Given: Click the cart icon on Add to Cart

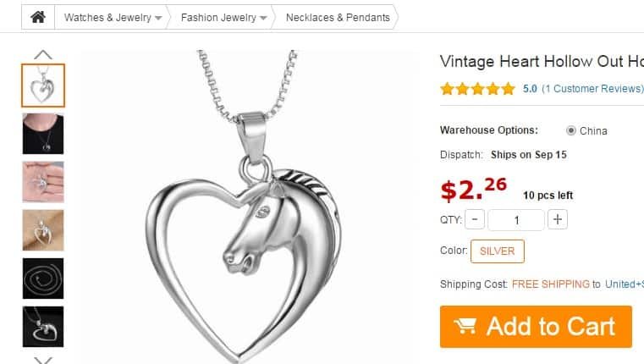Looking at the screenshot, I should pyautogui.click(x=465, y=326).
